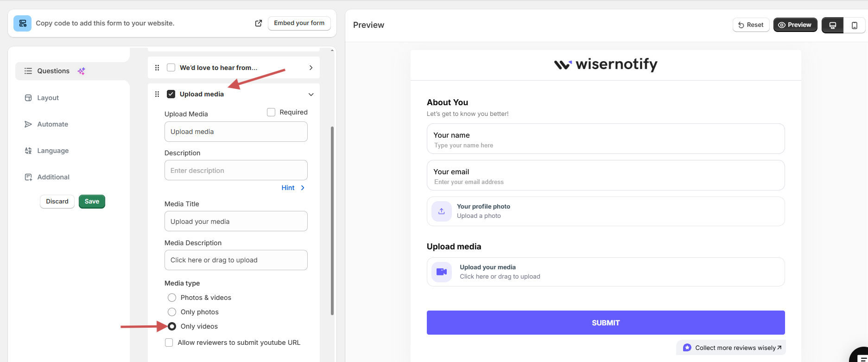
Task: Click Embed your form button
Action: click(299, 23)
